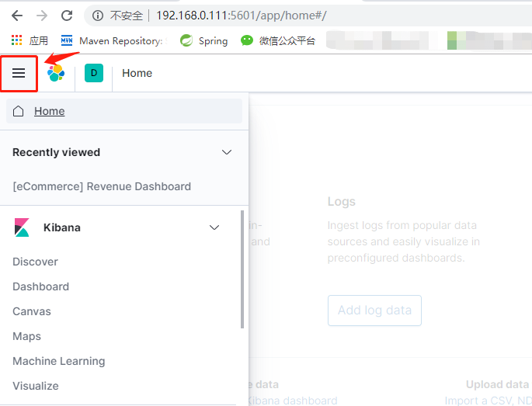This screenshot has height=406, width=532.
Task: Open the Maven Repository bookmark
Action: [114, 40]
